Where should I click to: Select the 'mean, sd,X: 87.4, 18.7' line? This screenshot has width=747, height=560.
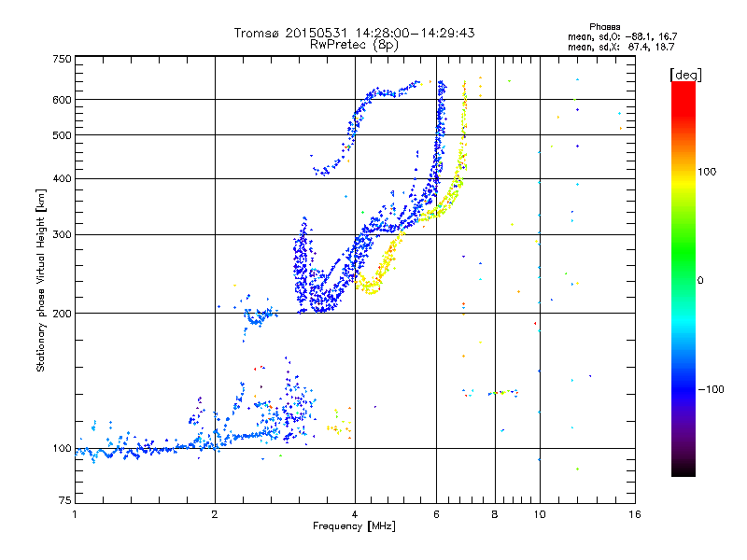[x=621, y=47]
